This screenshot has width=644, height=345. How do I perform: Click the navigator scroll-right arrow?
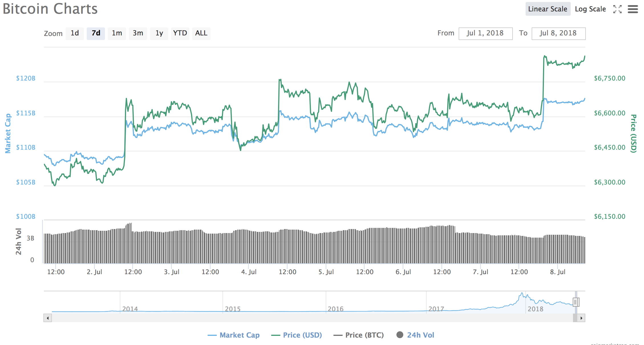pos(581,318)
